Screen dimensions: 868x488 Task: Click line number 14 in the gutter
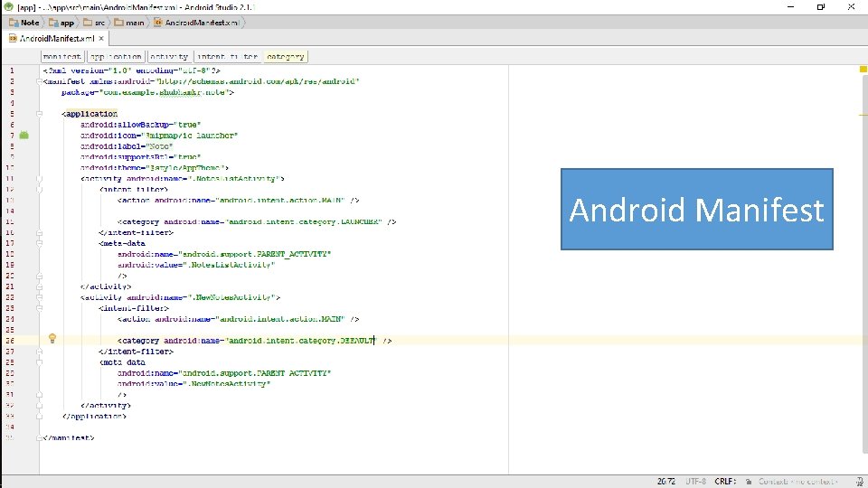click(10, 211)
